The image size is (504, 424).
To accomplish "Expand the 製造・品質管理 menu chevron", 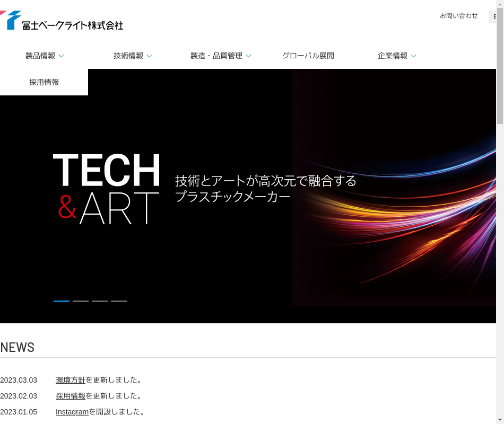I will point(249,56).
